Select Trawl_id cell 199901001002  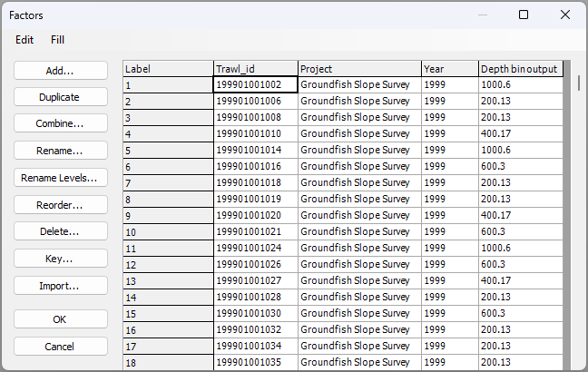tap(255, 84)
